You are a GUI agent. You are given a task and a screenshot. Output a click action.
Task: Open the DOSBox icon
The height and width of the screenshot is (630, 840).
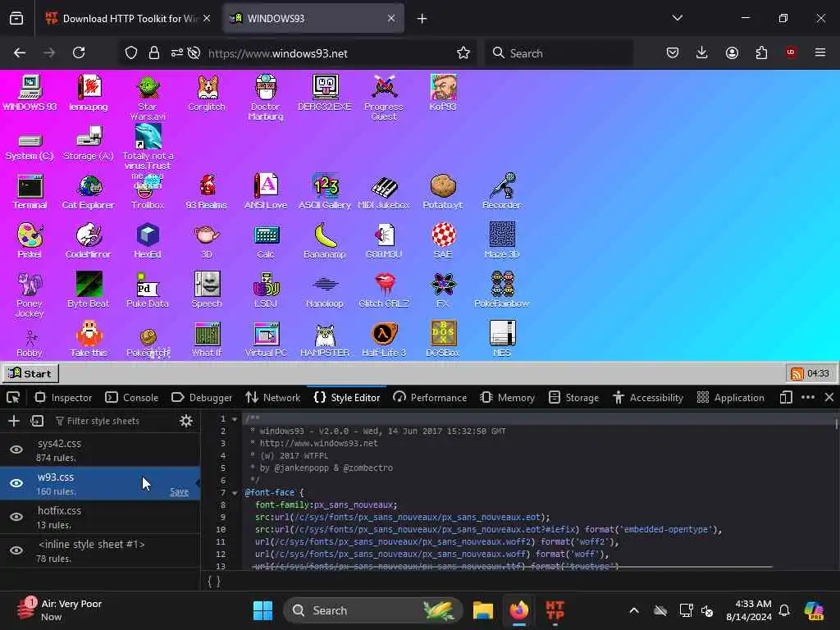click(443, 339)
